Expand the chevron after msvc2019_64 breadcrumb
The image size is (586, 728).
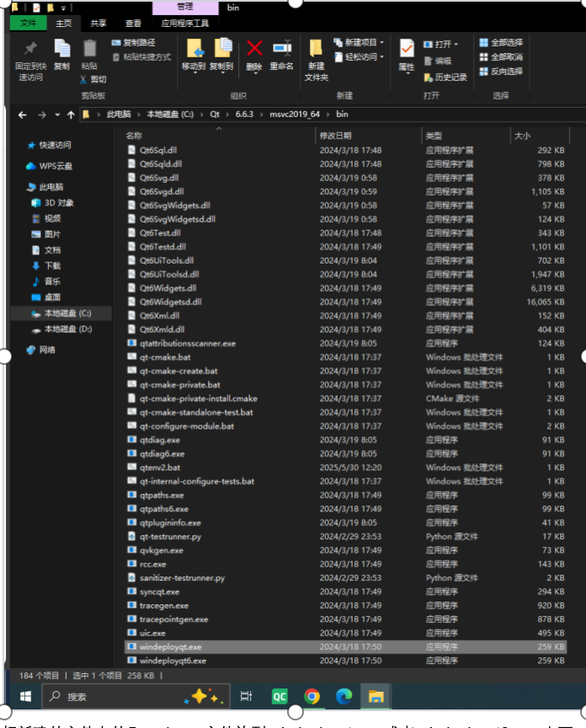click(x=328, y=115)
